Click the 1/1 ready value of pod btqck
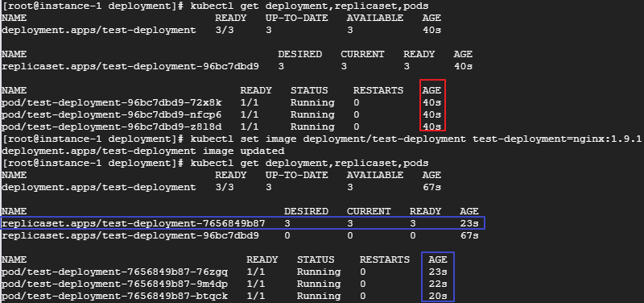Screen dimensions: 644x303 coord(256,296)
